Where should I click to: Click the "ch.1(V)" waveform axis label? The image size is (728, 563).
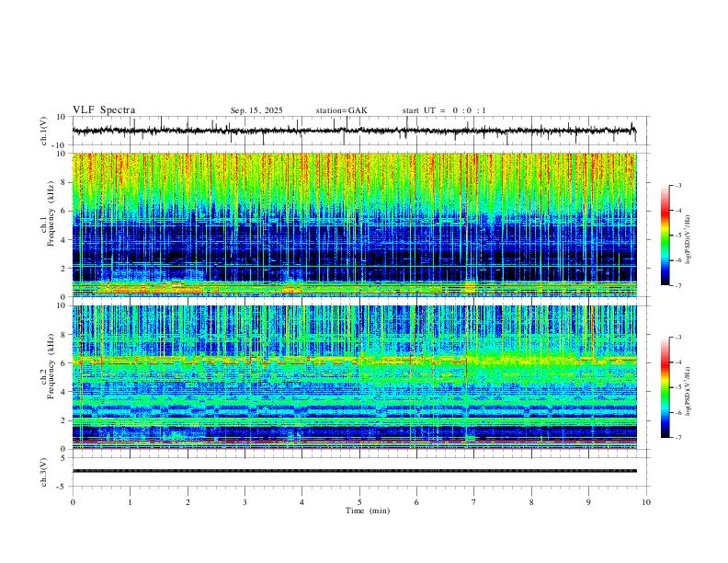tap(44, 131)
